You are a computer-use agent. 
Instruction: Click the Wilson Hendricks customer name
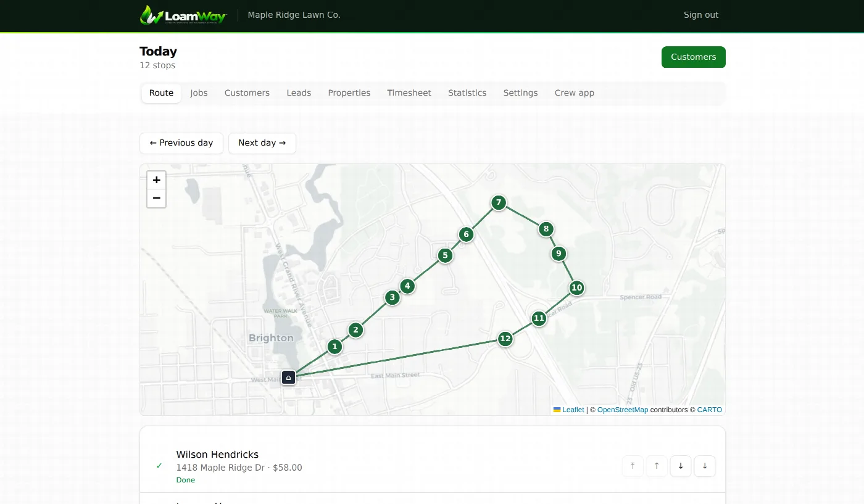tap(217, 455)
